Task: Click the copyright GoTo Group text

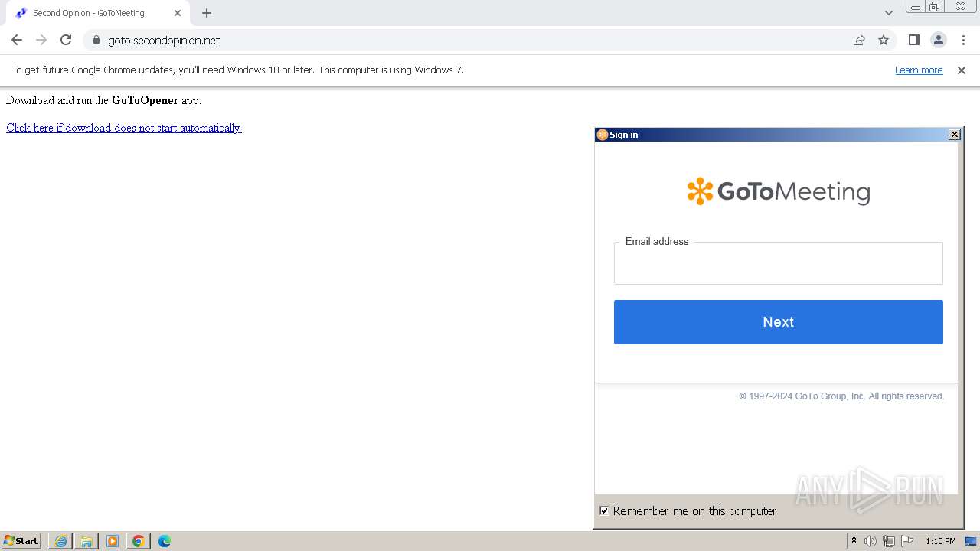Action: [841, 396]
